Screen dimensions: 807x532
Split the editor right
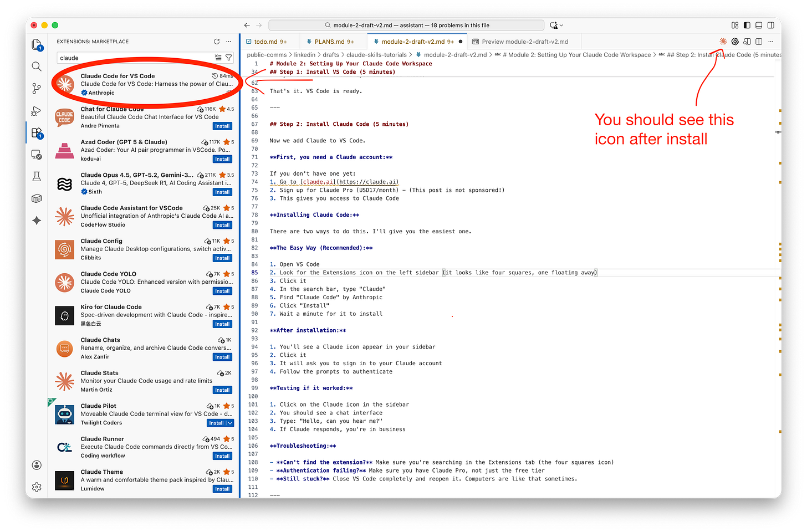(x=759, y=42)
